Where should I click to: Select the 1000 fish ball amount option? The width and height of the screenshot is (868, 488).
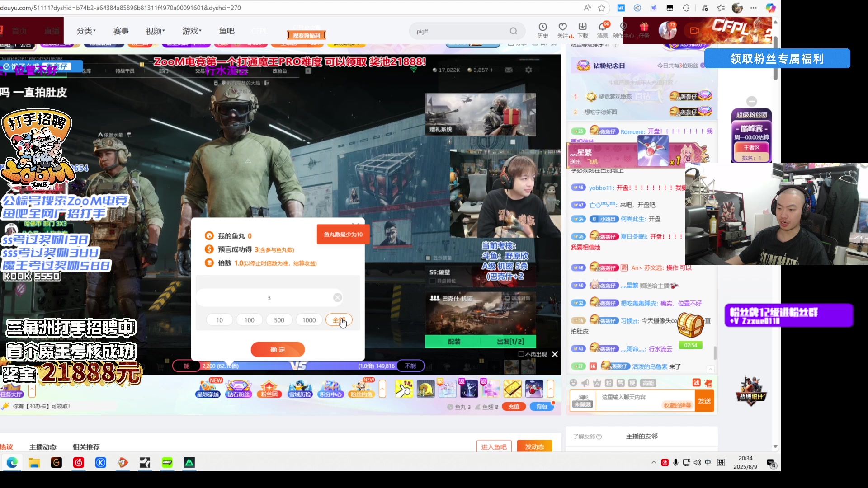click(x=309, y=320)
